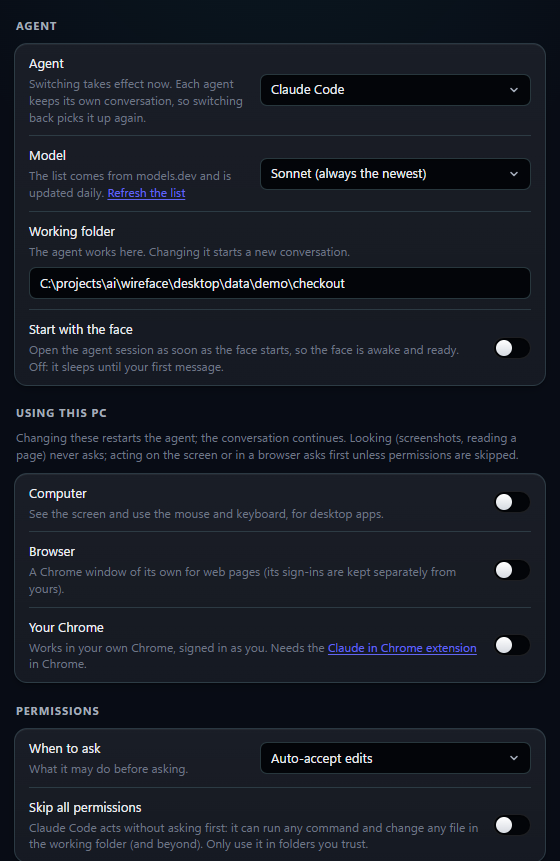The height and width of the screenshot is (861, 560).
Task: Open the Model dropdown set to Sonnet
Action: click(x=395, y=174)
